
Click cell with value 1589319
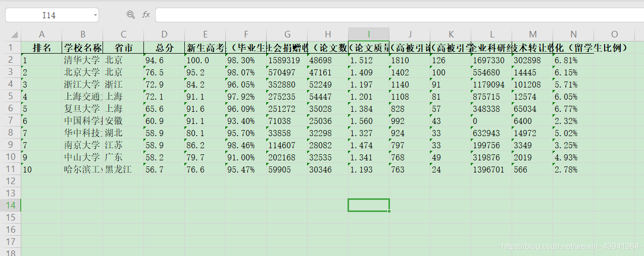pos(287,60)
